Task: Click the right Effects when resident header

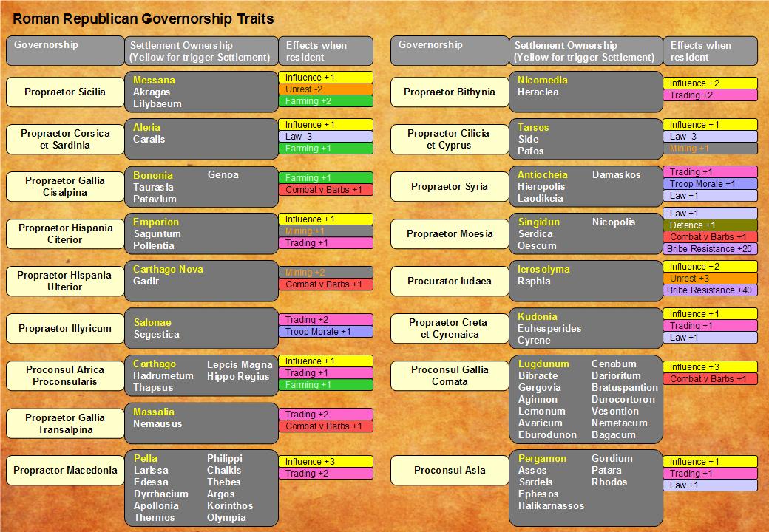Action: coord(710,50)
